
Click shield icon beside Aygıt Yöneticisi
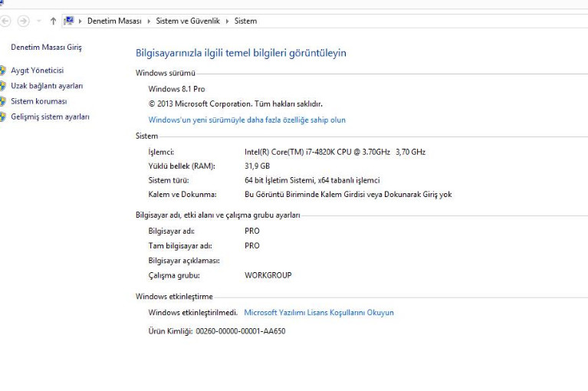click(x=2, y=70)
